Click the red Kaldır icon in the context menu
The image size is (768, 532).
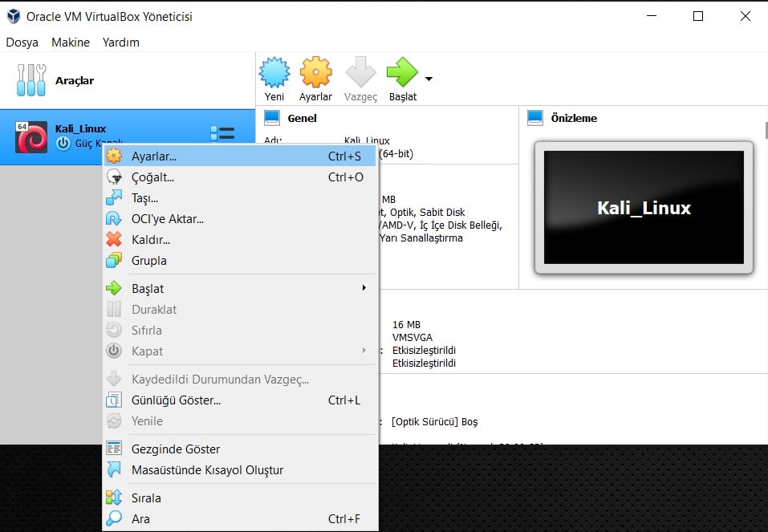click(113, 239)
